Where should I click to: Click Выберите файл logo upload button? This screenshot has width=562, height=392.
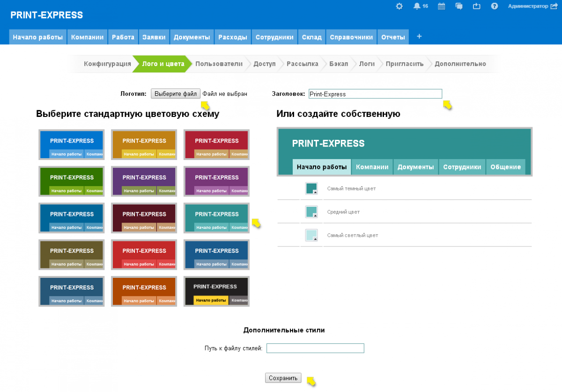(x=176, y=94)
